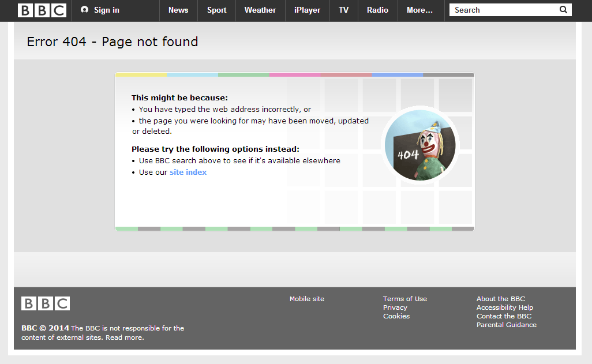Viewport: 592px width, 364px height.
Task: Click the BBC logo in the footer
Action: coord(46,303)
